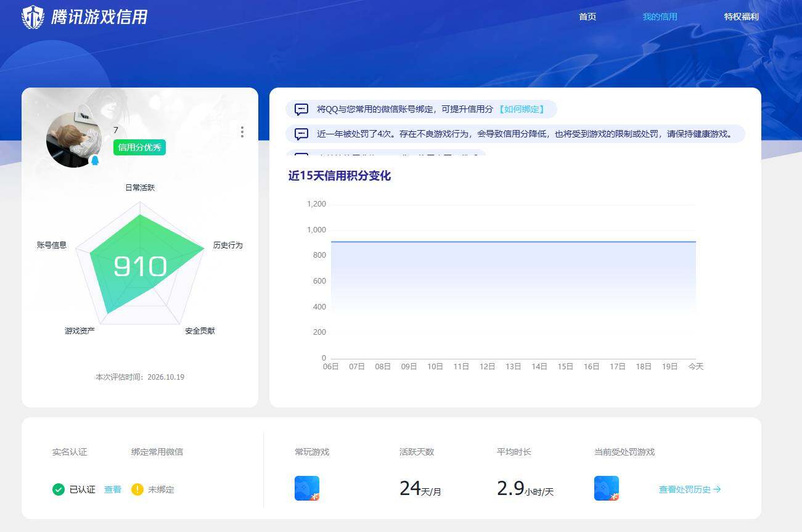
Task: Click the 如何绑定 link
Action: pos(521,109)
